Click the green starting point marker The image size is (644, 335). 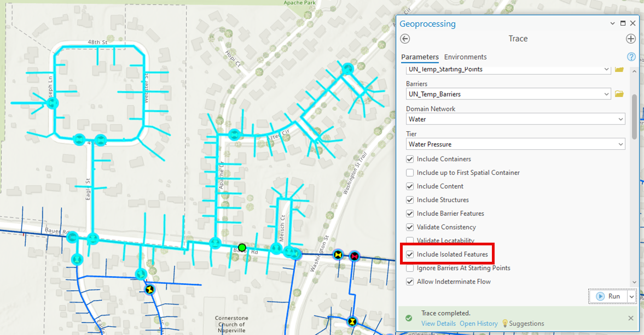(x=242, y=247)
